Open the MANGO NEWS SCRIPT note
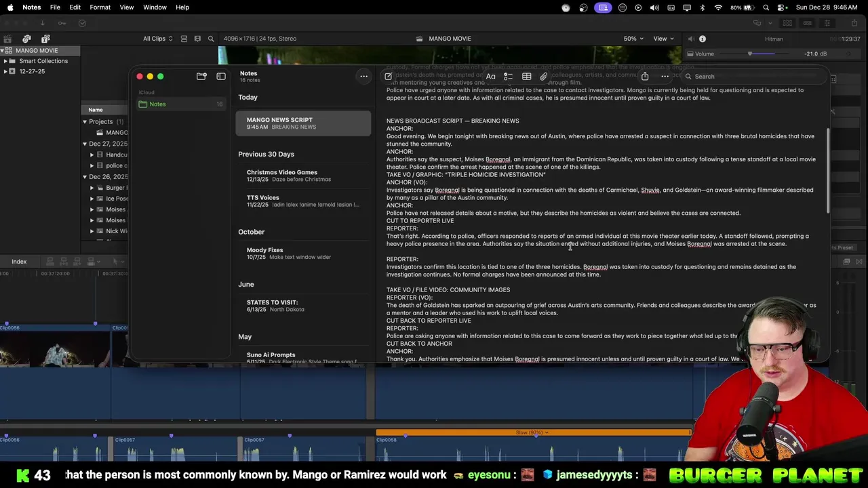868x488 pixels. click(303, 123)
